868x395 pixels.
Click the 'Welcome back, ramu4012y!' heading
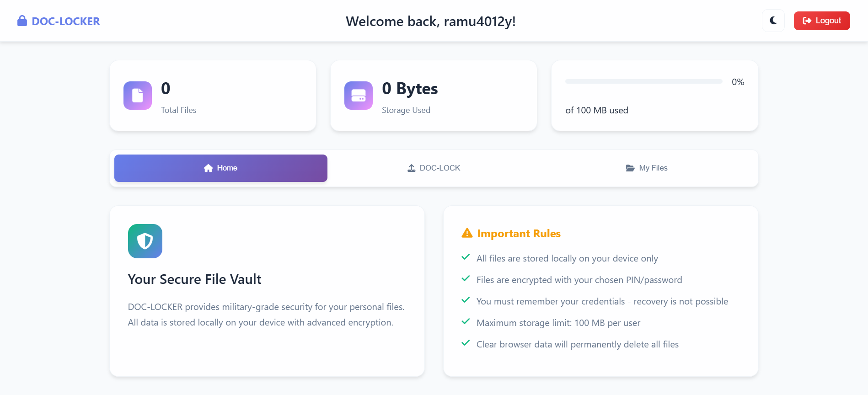430,21
